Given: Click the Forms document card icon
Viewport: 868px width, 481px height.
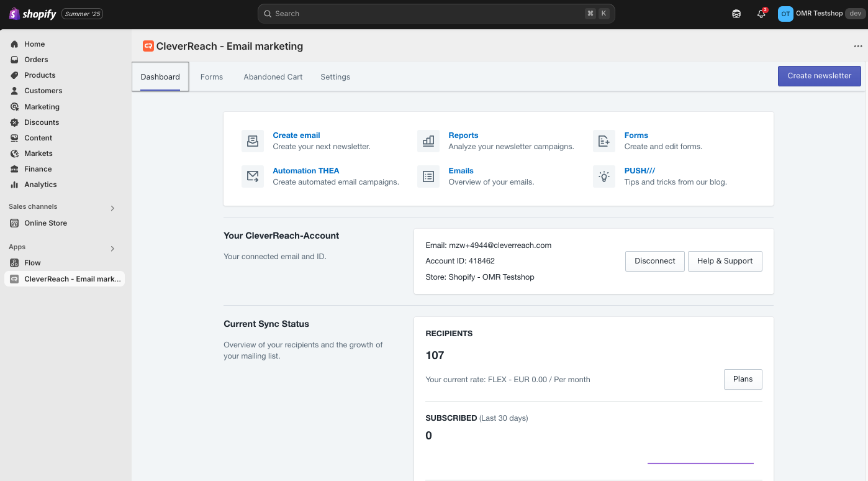Looking at the screenshot, I should pos(604,141).
